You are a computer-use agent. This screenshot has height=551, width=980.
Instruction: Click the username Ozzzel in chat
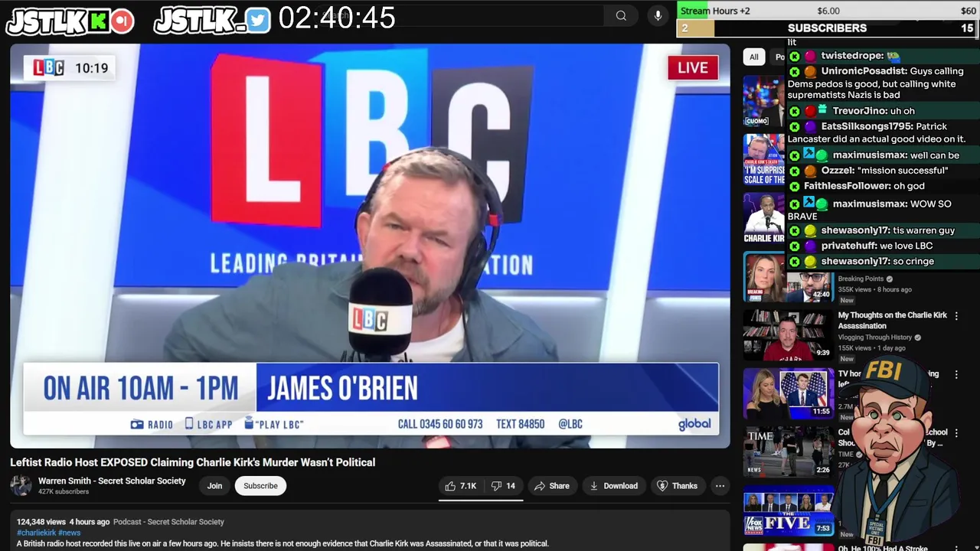pyautogui.click(x=837, y=171)
